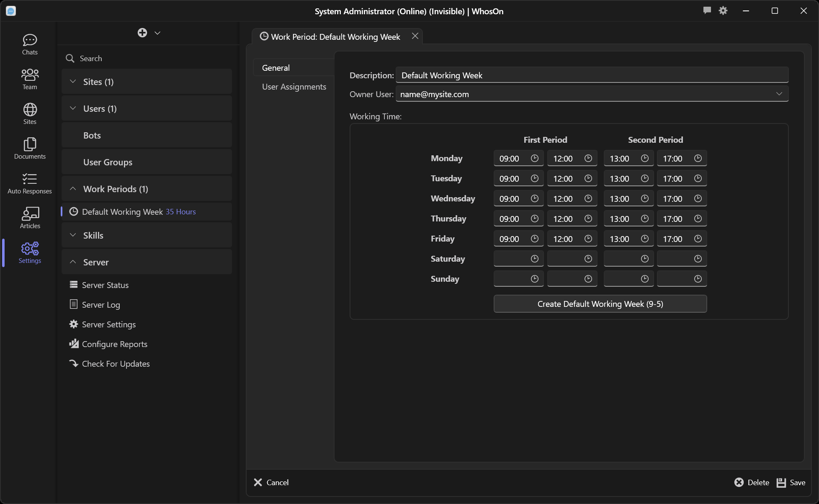Image resolution: width=819 pixels, height=504 pixels.
Task: Click the WhosOn app icon in the title bar
Action: pyautogui.click(x=11, y=11)
